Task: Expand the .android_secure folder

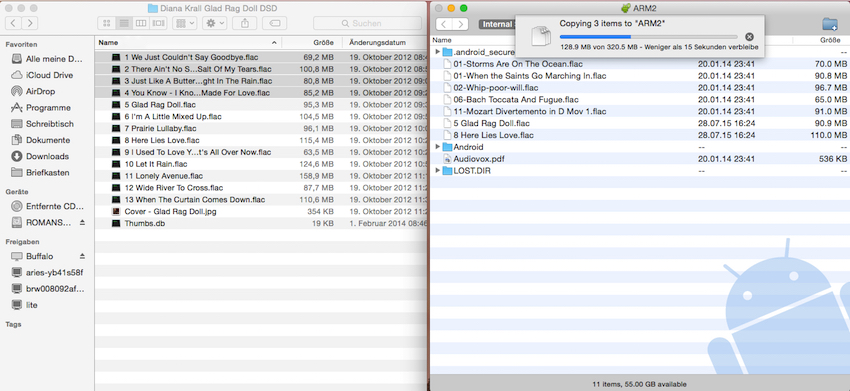Action: (437, 52)
